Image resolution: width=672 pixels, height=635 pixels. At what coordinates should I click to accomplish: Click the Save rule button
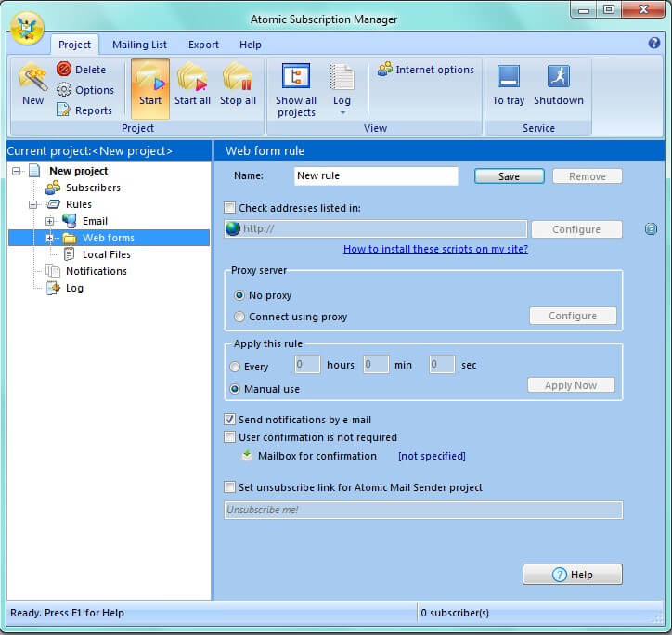pos(510,176)
